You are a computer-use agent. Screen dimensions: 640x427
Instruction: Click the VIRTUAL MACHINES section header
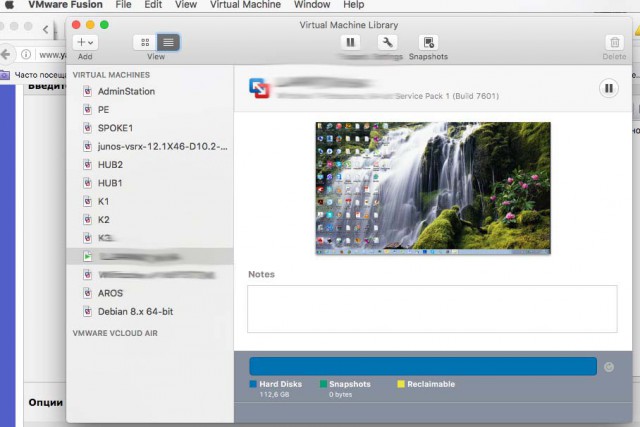click(x=111, y=75)
